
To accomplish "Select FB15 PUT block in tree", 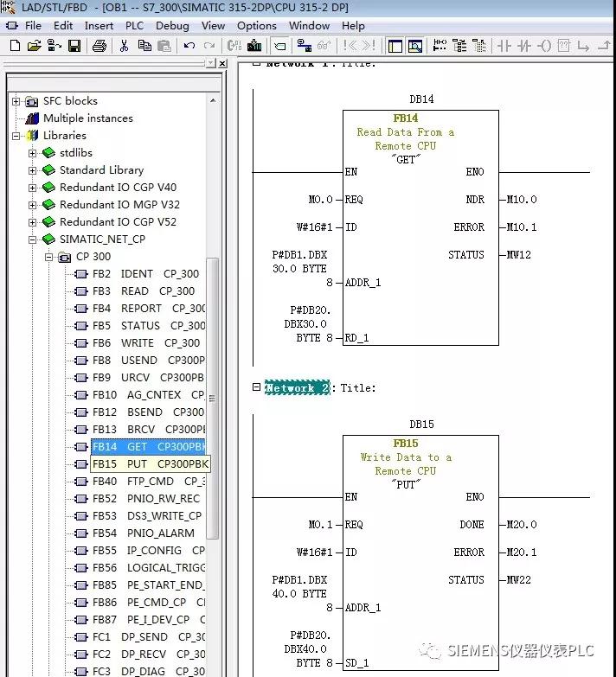I will pyautogui.click(x=150, y=464).
